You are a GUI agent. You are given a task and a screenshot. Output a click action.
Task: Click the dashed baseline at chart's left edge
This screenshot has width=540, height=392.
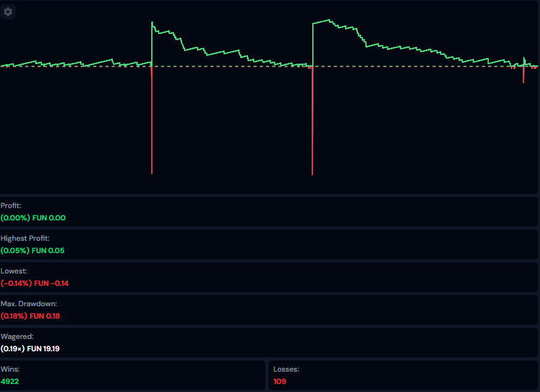3,67
